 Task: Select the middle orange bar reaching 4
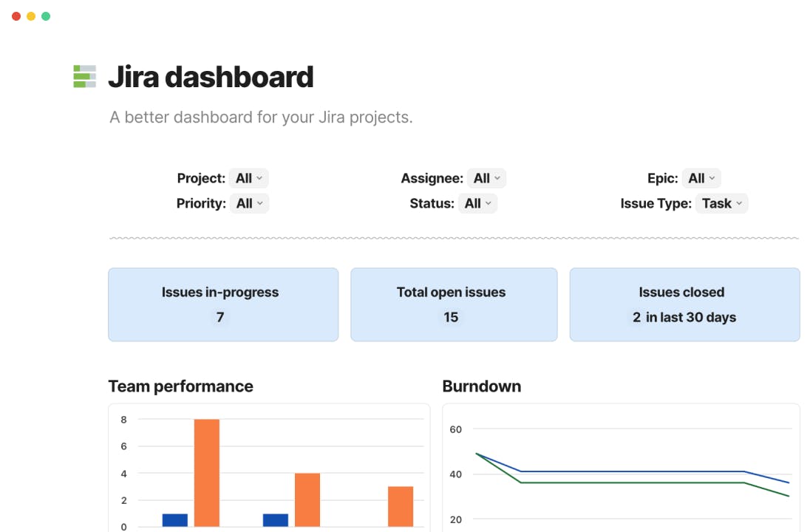[x=307, y=500]
